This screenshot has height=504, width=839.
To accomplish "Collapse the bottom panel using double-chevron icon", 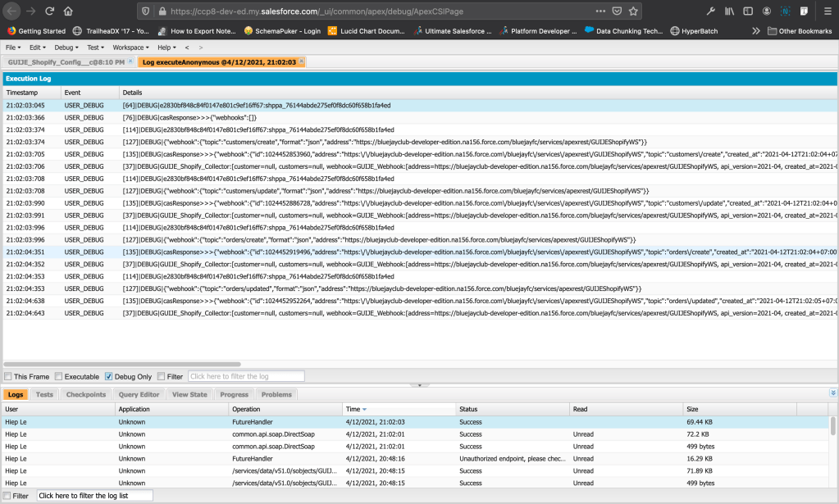I will pyautogui.click(x=832, y=394).
